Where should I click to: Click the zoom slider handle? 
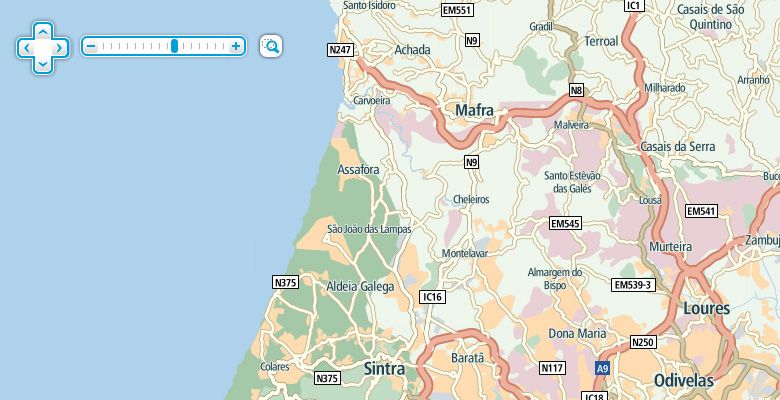tap(174, 46)
